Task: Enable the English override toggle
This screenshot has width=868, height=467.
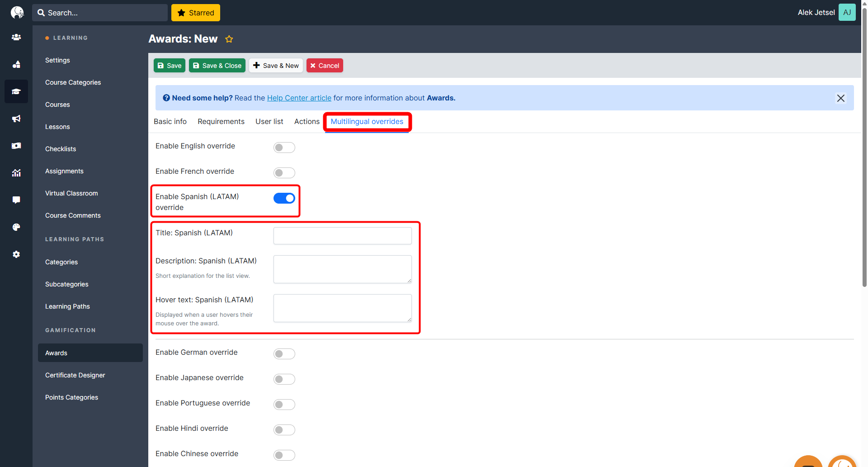Action: [284, 148]
